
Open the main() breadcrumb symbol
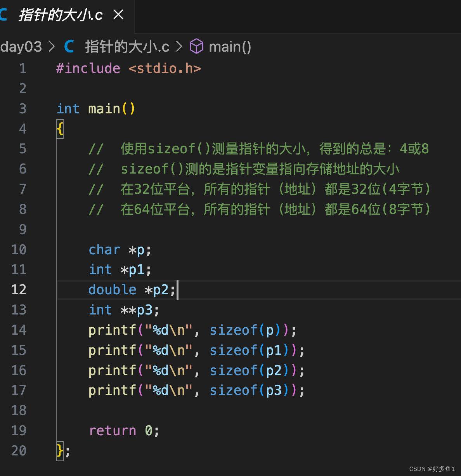pyautogui.click(x=230, y=47)
